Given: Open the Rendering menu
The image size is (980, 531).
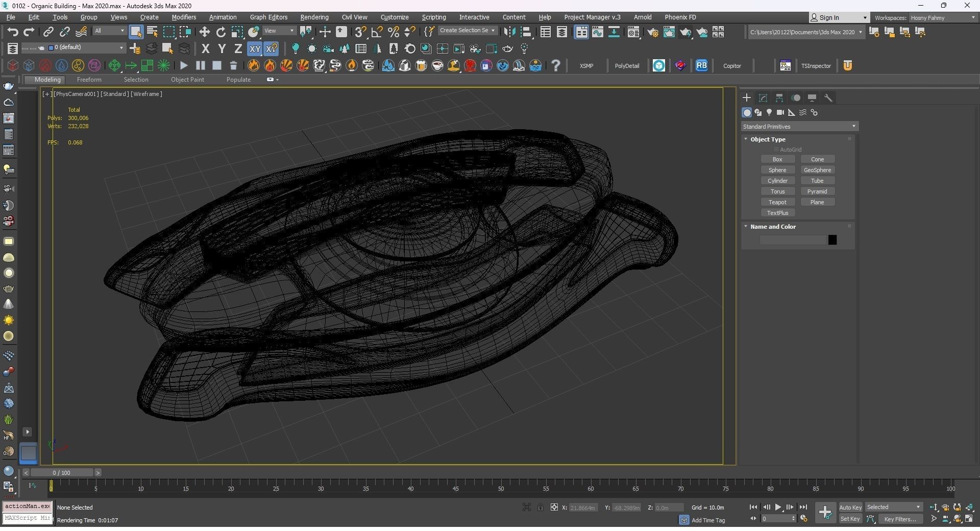Looking at the screenshot, I should coord(314,17).
